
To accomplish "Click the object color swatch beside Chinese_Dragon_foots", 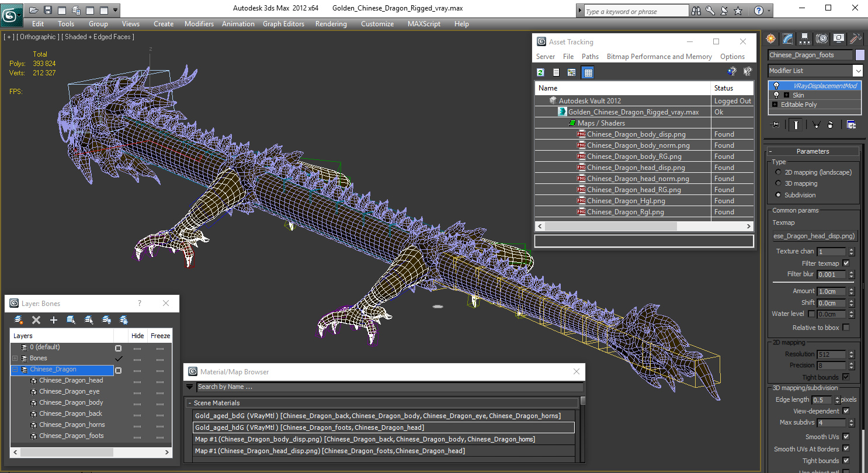I will [x=859, y=55].
